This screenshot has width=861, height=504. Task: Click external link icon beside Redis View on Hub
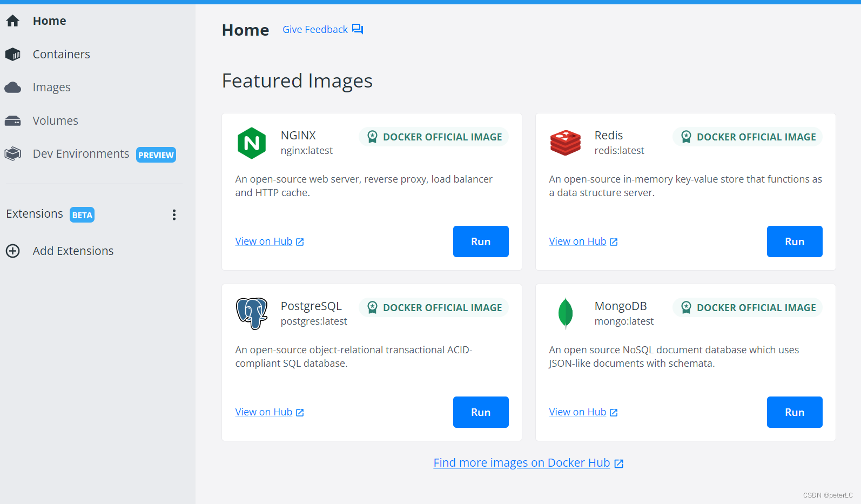point(614,242)
